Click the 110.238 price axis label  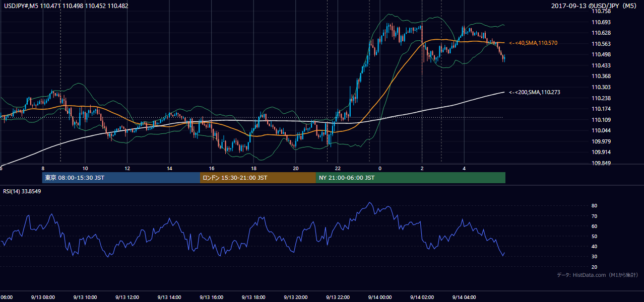pyautogui.click(x=601, y=98)
